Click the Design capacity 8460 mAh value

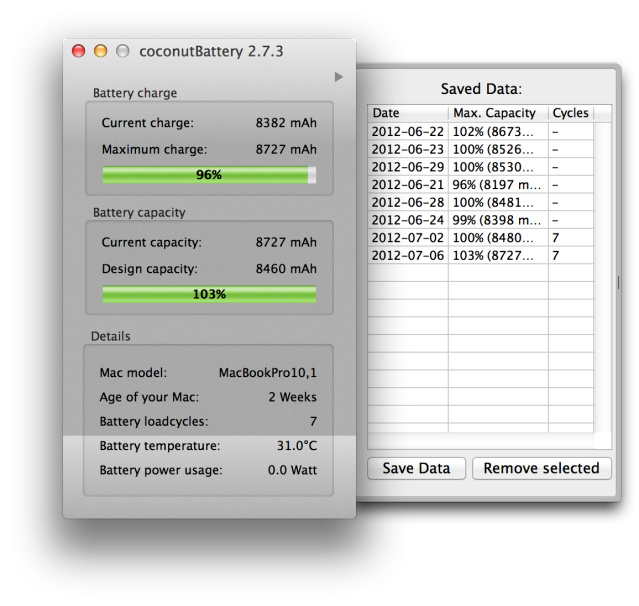[286, 269]
